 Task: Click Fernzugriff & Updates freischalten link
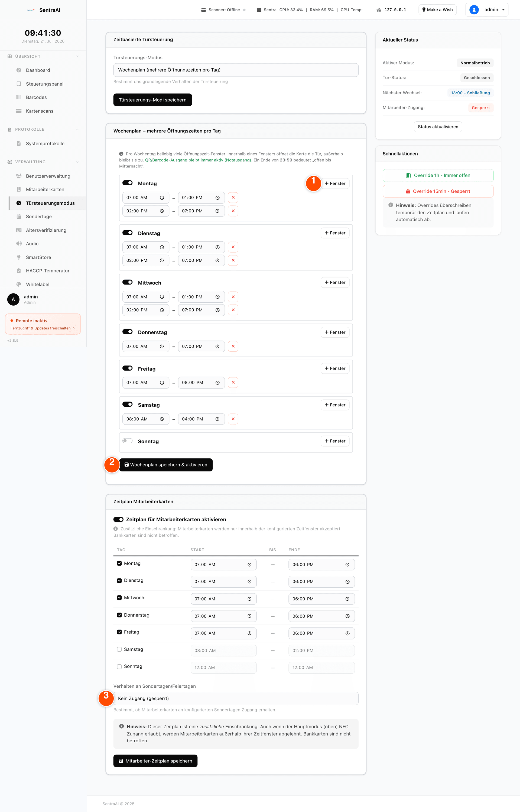coord(43,328)
